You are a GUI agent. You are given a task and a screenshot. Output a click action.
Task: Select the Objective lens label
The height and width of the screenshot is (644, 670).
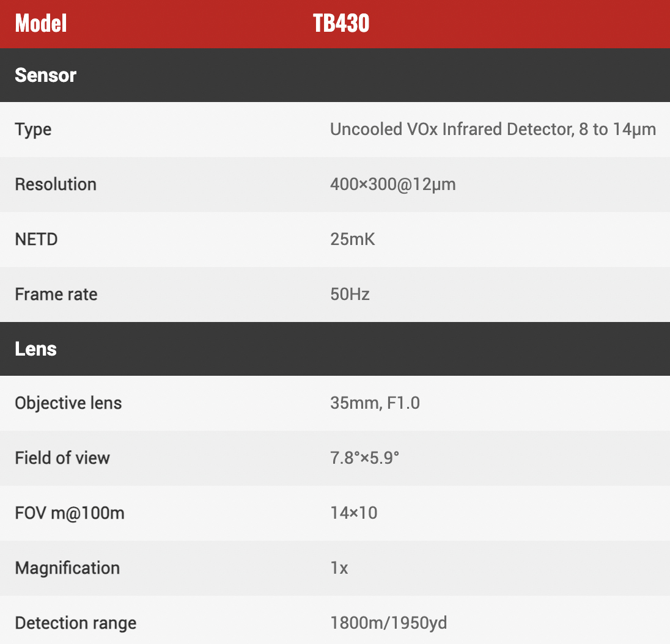pyautogui.click(x=68, y=403)
